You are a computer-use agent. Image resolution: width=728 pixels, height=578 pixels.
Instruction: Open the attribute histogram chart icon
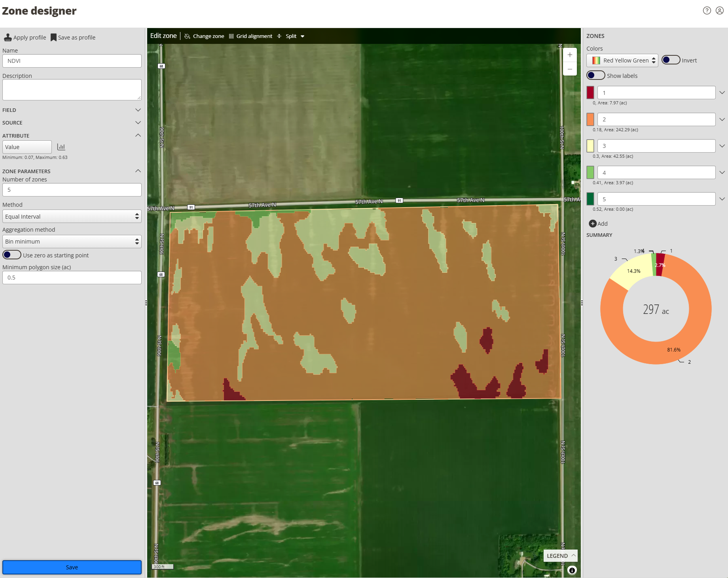[x=61, y=147]
